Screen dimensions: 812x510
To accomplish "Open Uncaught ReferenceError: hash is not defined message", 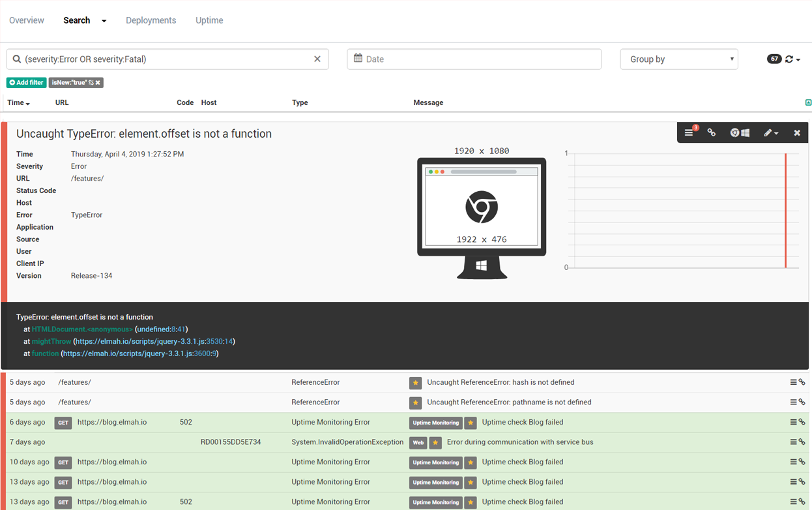I will tap(500, 382).
